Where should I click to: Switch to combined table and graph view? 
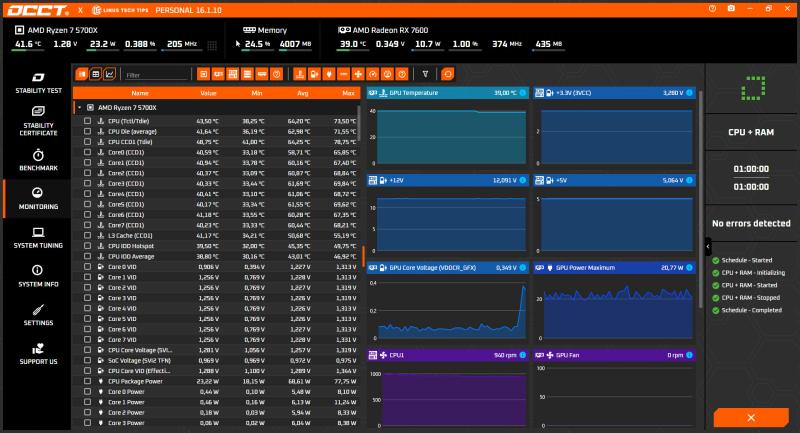(82, 74)
